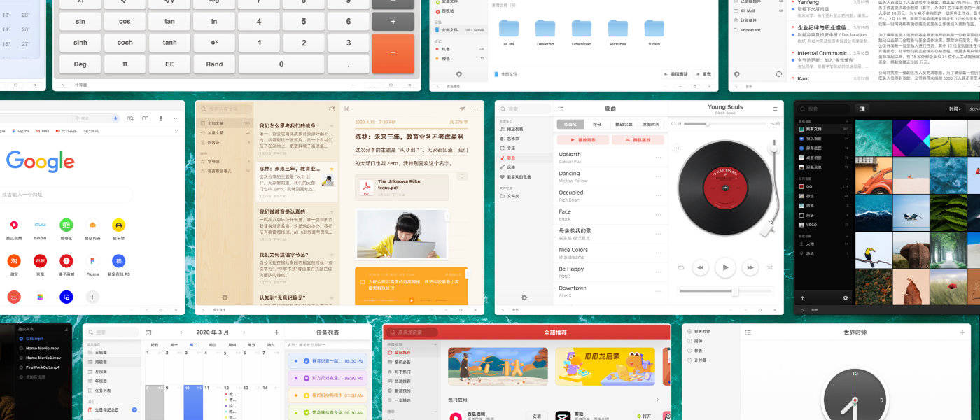This screenshot has height=420, width=980.
Task: Skip to next track in music player
Action: (x=750, y=267)
